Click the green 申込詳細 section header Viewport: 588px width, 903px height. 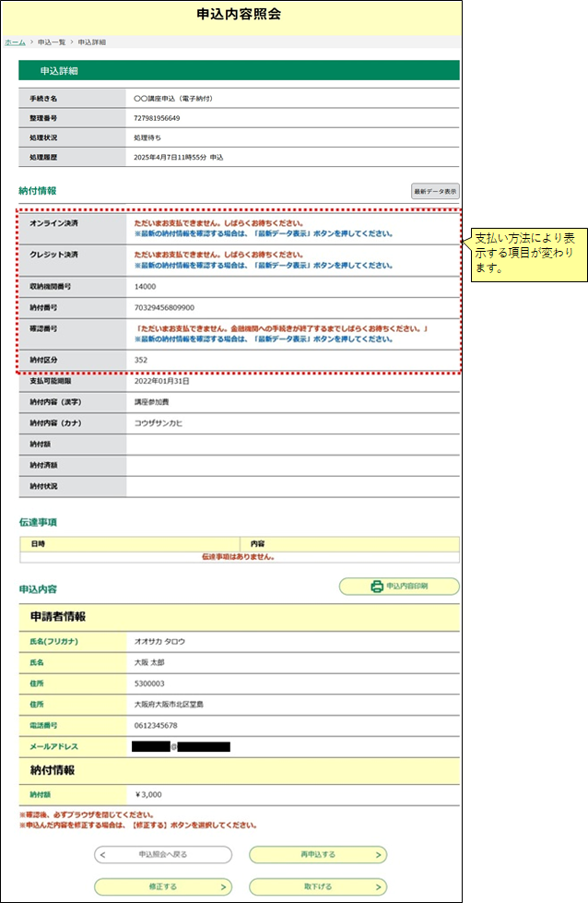(239, 71)
